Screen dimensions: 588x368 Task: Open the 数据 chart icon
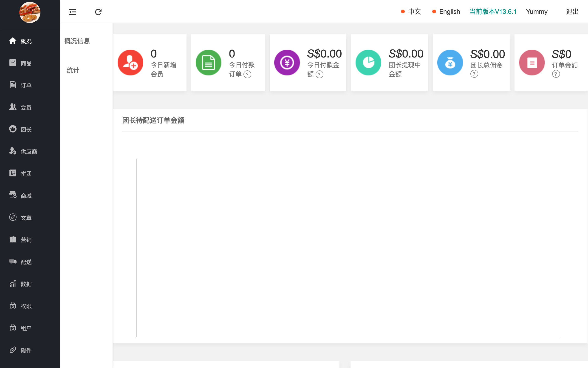point(13,284)
